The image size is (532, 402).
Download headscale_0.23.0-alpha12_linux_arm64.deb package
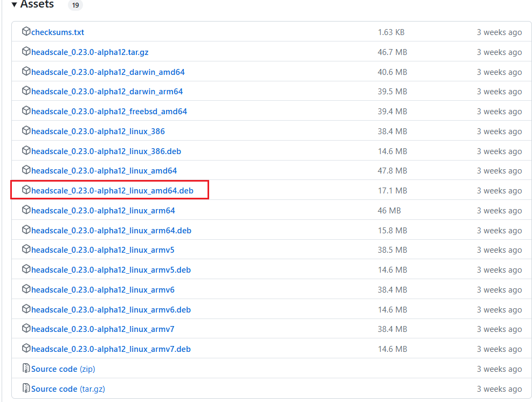click(x=111, y=231)
